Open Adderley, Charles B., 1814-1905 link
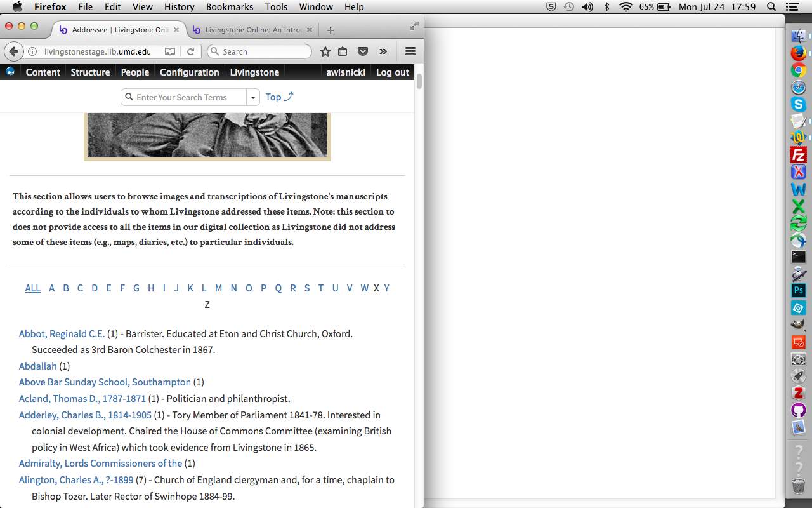The height and width of the screenshot is (508, 812). point(85,415)
